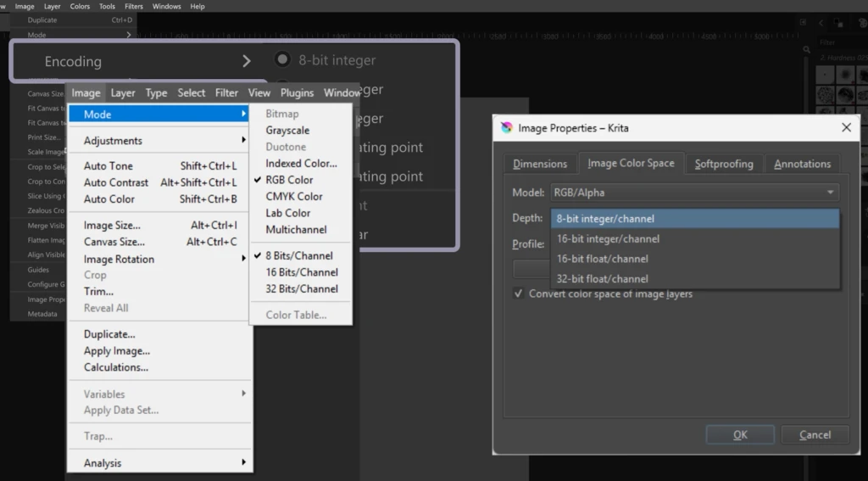Pick 32-bit float/channel in Depth list
Viewport: 868px width, 481px height.
(x=695, y=279)
